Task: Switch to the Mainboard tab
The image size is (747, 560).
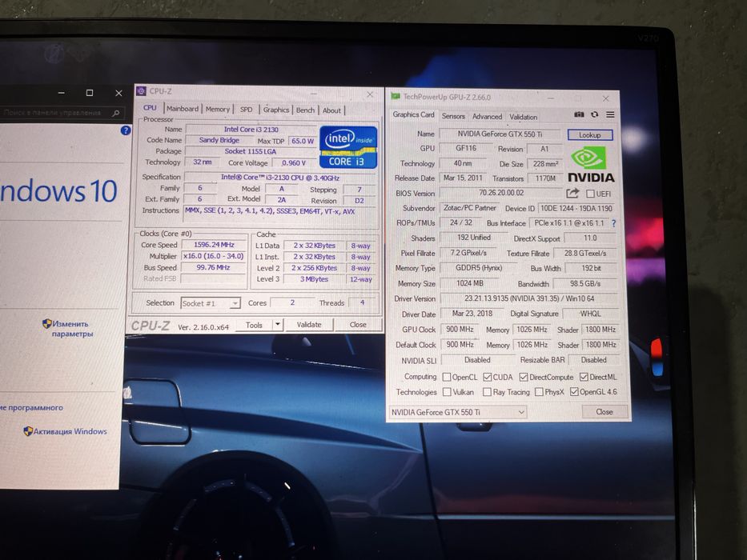Action: [x=183, y=109]
